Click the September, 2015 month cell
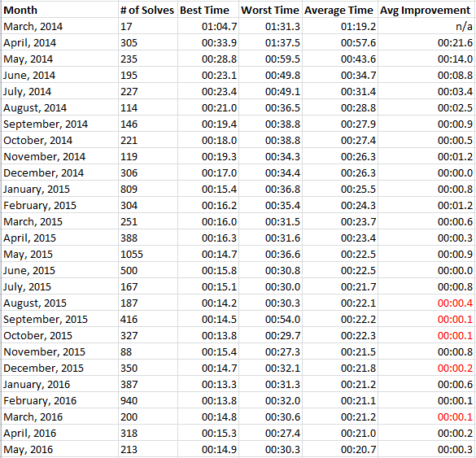The image size is (476, 458). pyautogui.click(x=59, y=319)
